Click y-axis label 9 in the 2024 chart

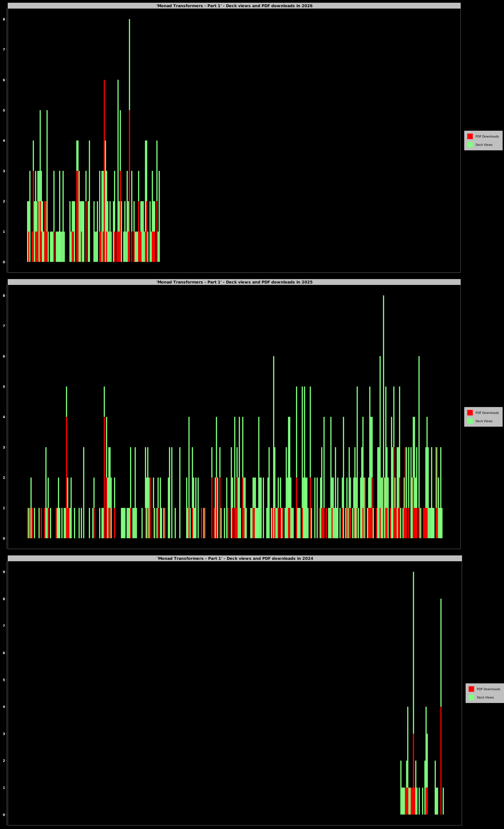(4, 572)
